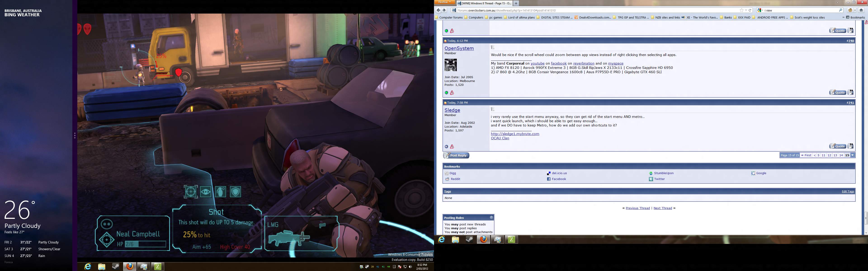Open Firefox main menu dropdown
The height and width of the screenshot is (271, 868).
click(444, 2)
